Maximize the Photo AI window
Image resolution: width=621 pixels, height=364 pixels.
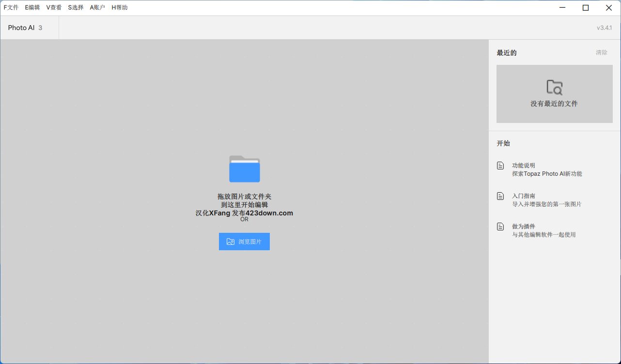[x=586, y=8]
